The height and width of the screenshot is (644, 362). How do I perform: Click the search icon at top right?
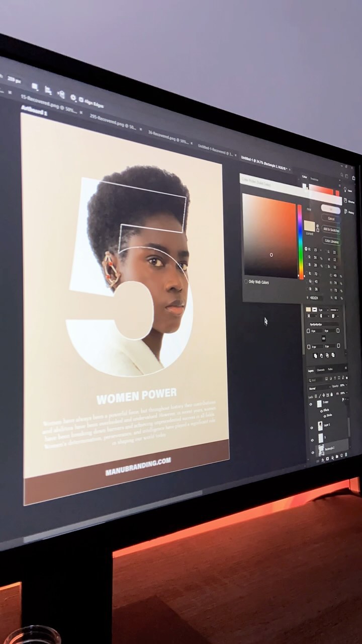342,175
